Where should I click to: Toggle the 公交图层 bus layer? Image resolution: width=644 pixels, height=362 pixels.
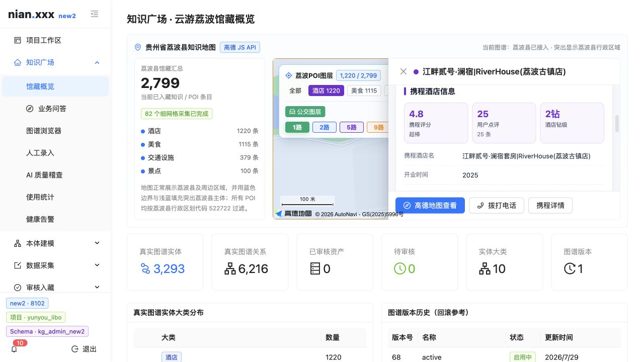(x=305, y=112)
